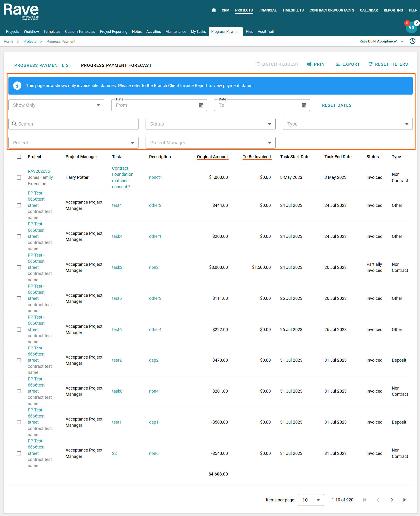Open the Status filter dropdown

click(210, 124)
